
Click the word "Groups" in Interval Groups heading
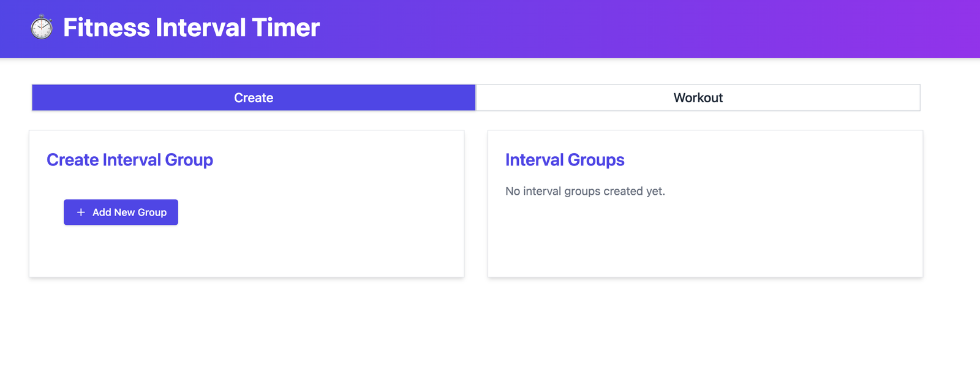pos(595,160)
